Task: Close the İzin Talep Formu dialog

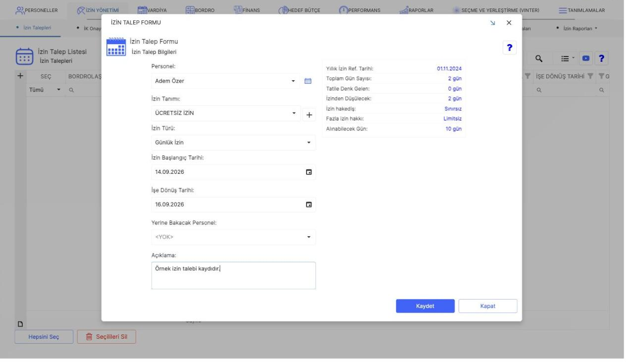Action: click(x=509, y=23)
